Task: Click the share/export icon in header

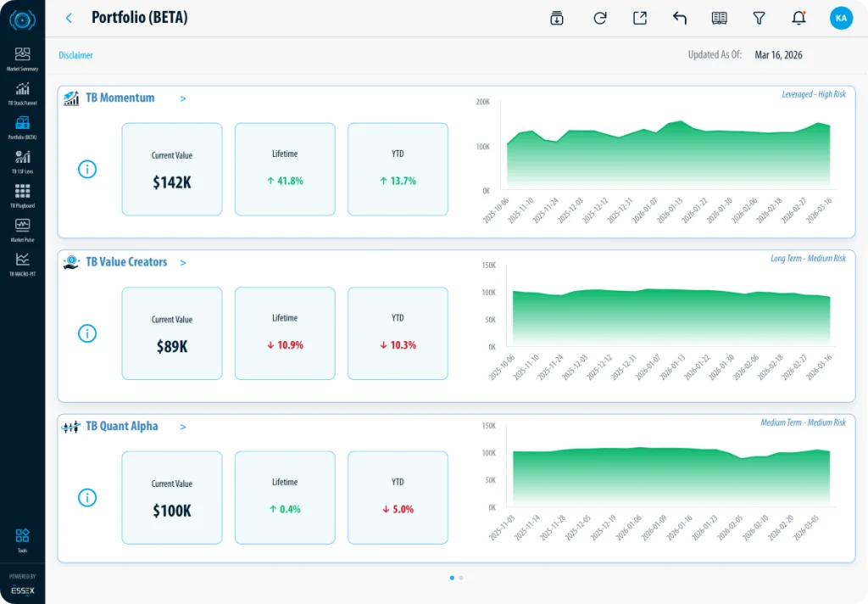Action: [x=640, y=18]
